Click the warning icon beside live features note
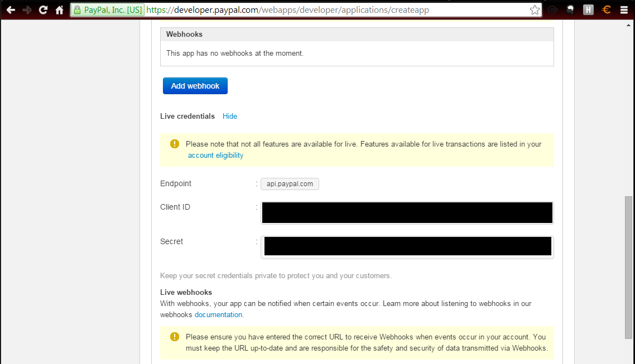 tap(175, 144)
